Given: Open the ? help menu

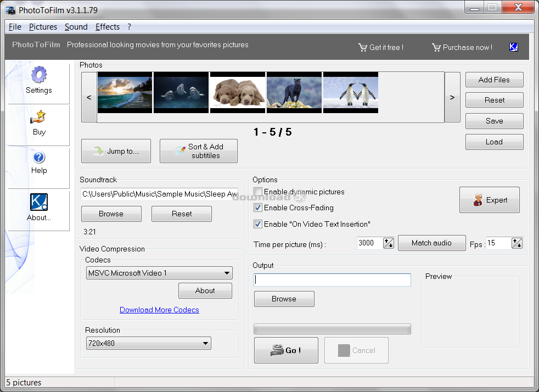Looking at the screenshot, I should click(129, 27).
